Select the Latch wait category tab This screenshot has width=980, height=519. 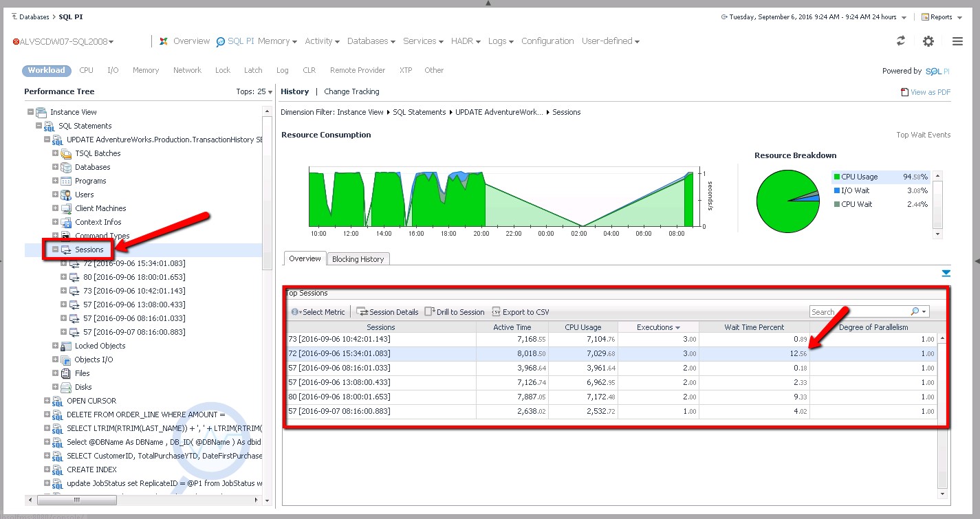coord(253,70)
